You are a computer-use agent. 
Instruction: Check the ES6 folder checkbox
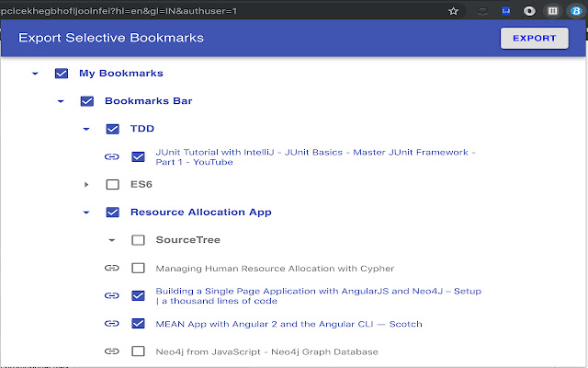click(113, 185)
